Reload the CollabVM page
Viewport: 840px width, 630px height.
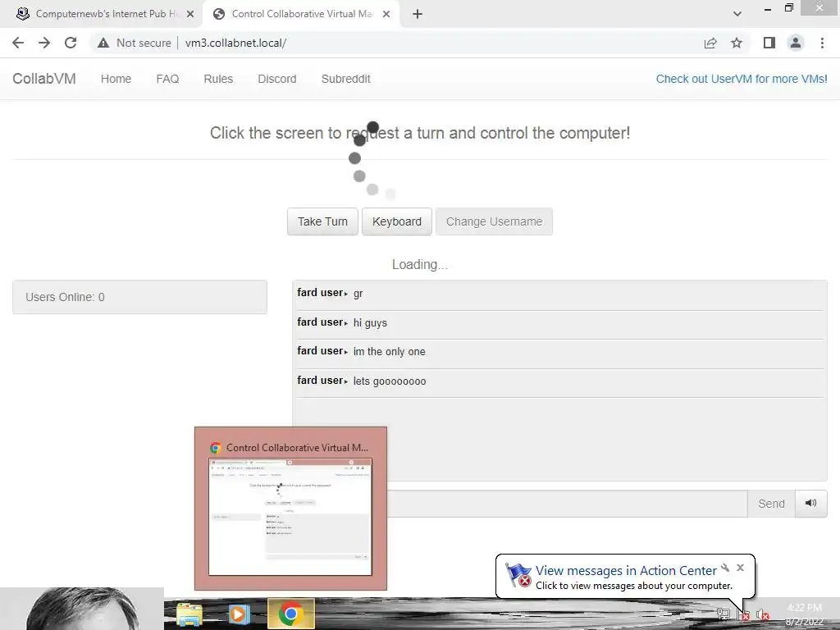click(x=71, y=43)
